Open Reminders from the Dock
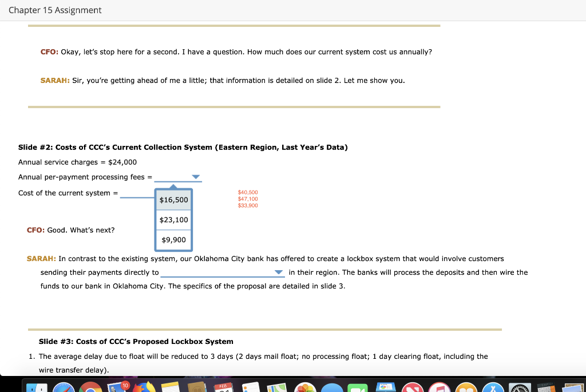Image resolution: width=586 pixels, height=392 pixels. pyautogui.click(x=251, y=387)
